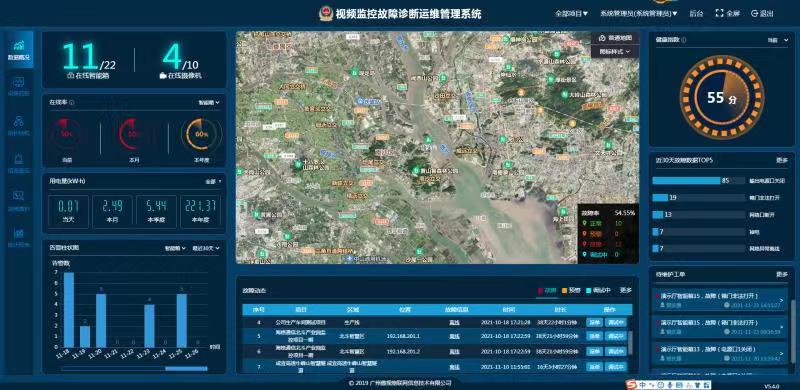Open the 后台 backend menu item
Screen dimensions: 800x390
(x=696, y=14)
